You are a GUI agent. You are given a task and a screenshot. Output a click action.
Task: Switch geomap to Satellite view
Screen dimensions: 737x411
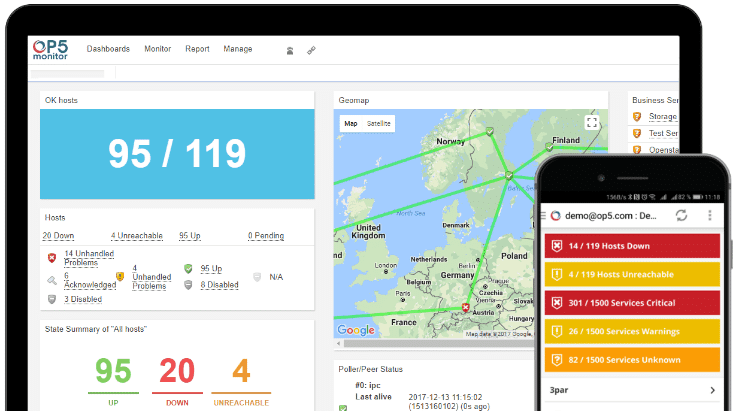[378, 124]
